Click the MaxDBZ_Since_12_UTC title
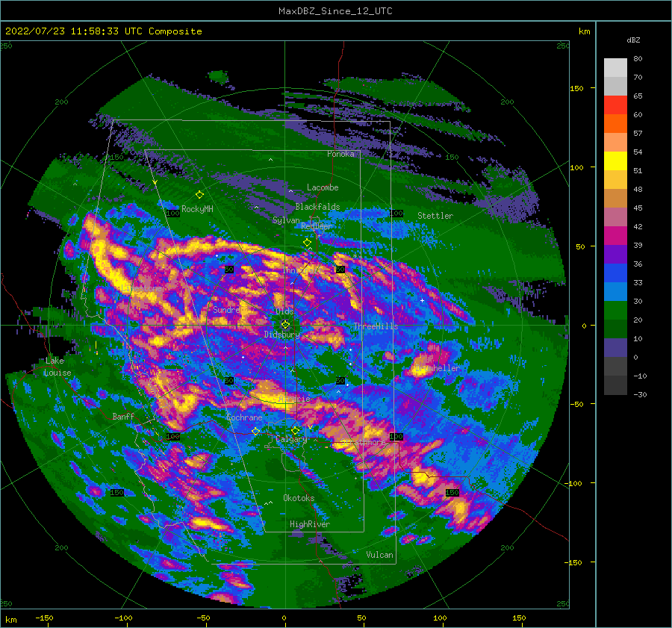Screen dimensions: 672x628 335,11
